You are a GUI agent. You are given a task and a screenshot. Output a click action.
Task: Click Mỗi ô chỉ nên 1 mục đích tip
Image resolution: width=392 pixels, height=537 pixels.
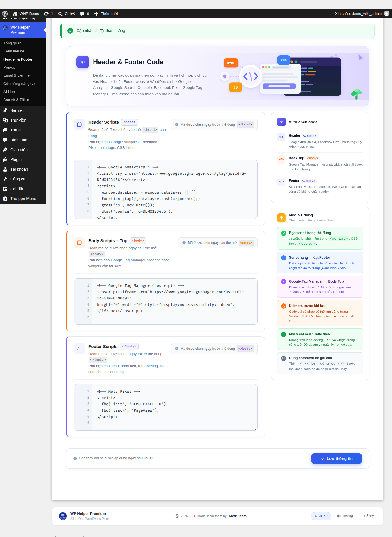pos(320,339)
